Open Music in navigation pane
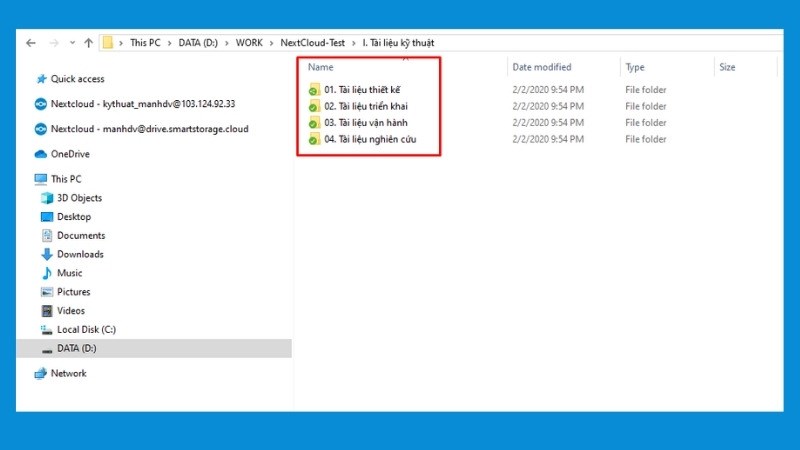This screenshot has height=450, width=800. [69, 273]
